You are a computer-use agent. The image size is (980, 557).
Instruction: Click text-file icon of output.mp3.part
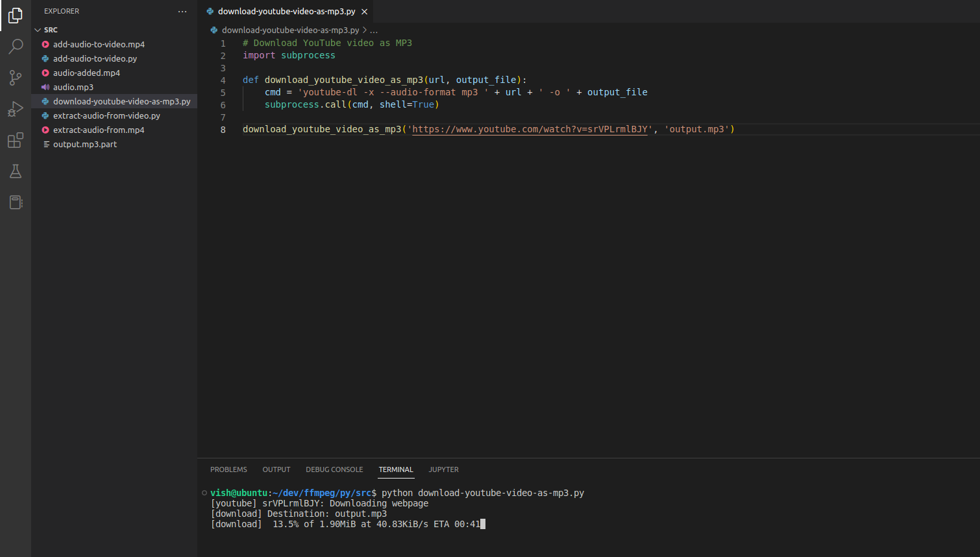[45, 144]
